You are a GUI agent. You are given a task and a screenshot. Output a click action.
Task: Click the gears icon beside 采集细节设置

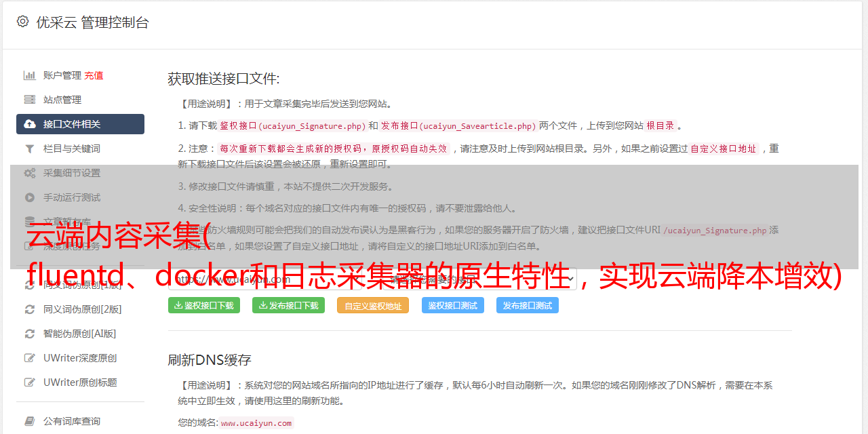[x=30, y=173]
